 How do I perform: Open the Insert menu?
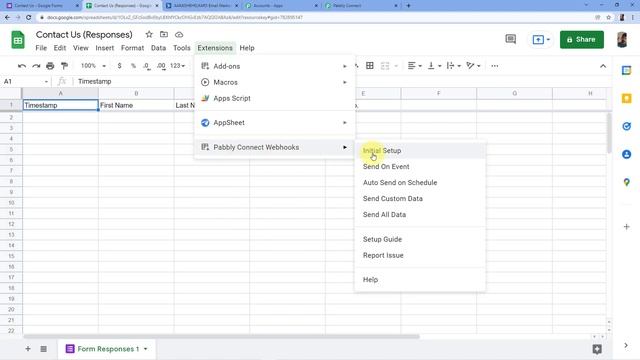(x=104, y=48)
